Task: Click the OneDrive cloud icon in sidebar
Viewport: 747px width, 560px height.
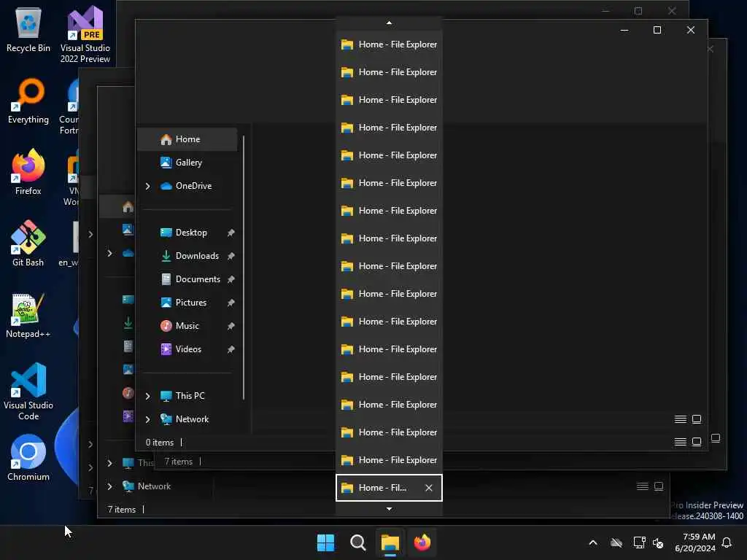Action: (x=166, y=186)
